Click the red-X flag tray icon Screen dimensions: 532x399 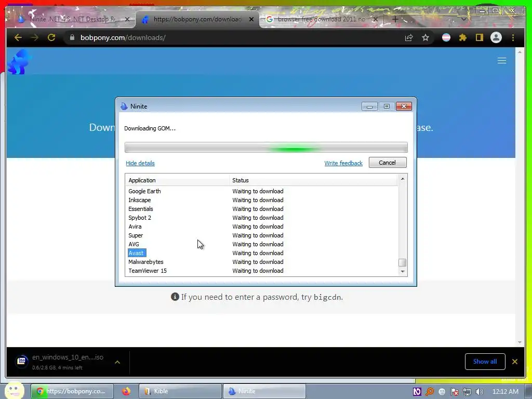point(454,392)
